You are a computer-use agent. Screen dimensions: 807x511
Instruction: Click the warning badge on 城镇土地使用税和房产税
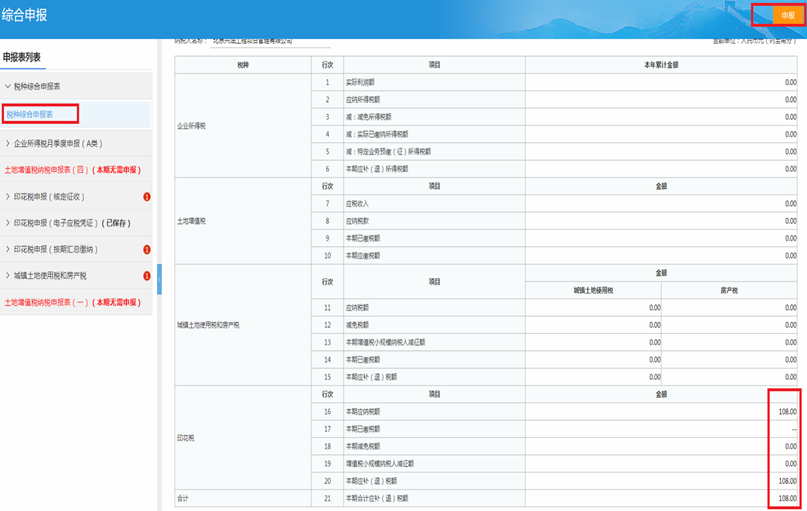click(147, 276)
